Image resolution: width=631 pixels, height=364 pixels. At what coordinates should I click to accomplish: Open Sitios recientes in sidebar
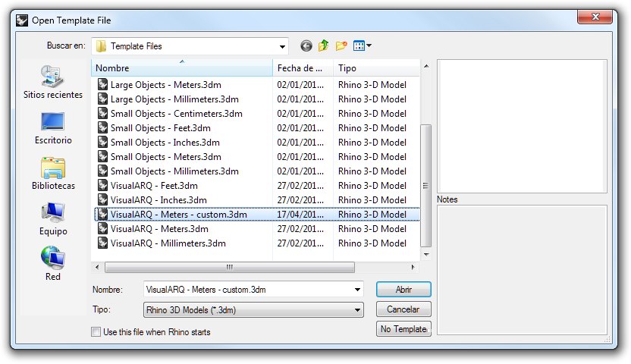click(x=52, y=82)
